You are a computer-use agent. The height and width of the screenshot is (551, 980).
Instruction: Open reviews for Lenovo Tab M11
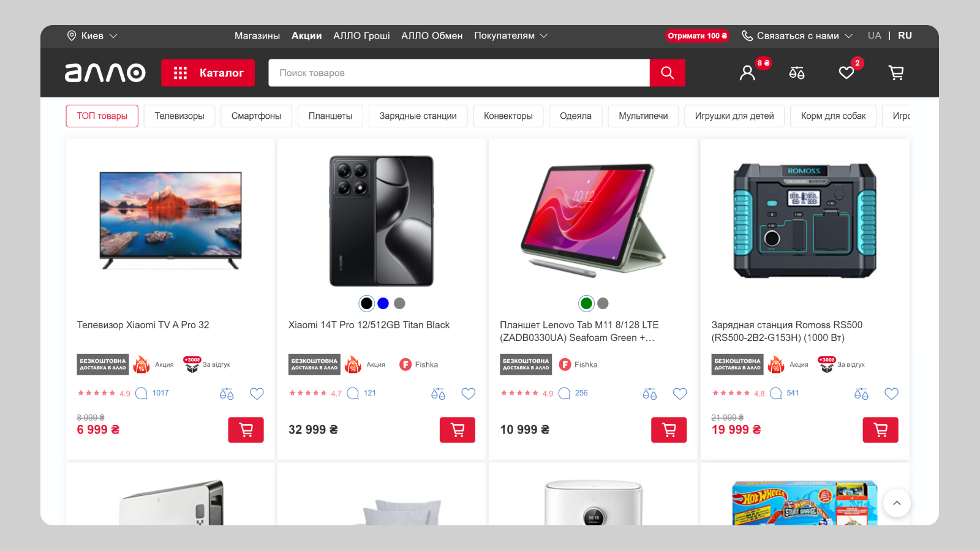574,393
